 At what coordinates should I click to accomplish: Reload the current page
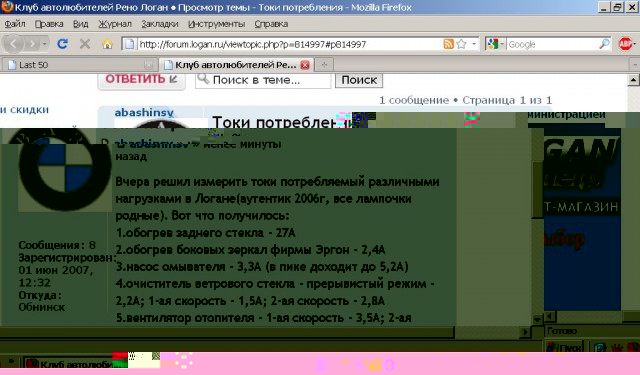click(62, 44)
